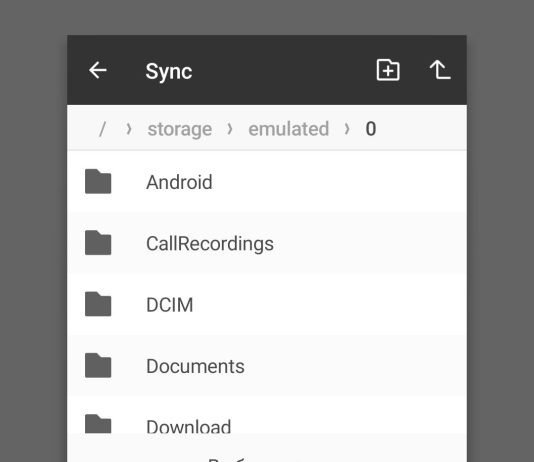This screenshot has height=462, width=534.
Task: Open the Download folder entry
Action: 267,415
